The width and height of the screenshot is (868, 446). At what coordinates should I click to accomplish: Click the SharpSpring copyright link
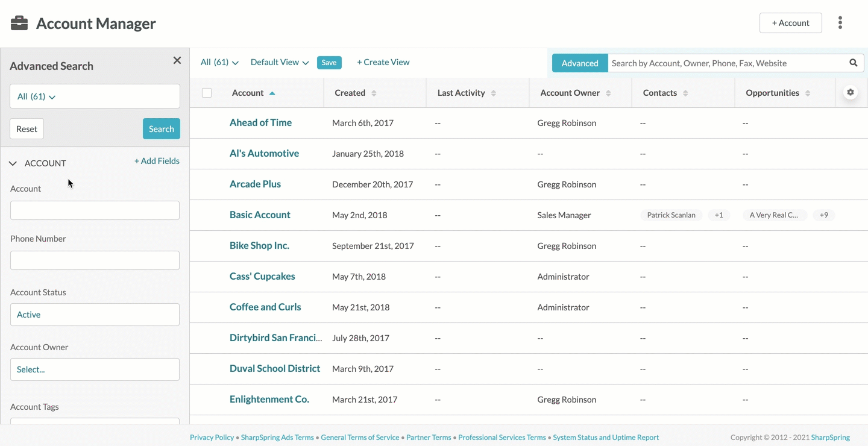tap(831, 438)
